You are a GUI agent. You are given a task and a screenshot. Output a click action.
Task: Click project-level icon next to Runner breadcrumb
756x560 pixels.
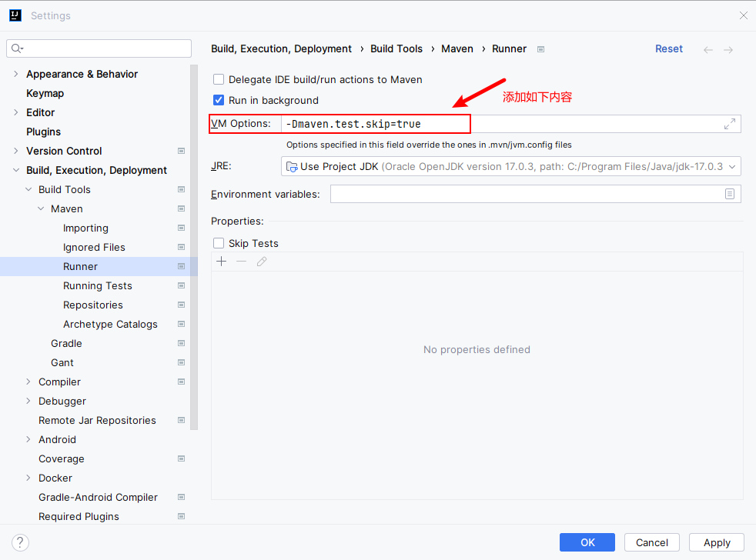point(541,49)
